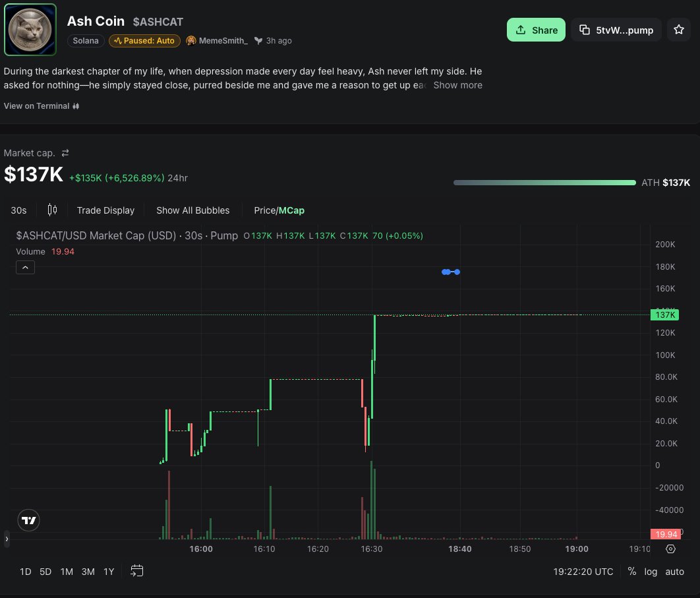Open the go-to-date calendar icon

tap(137, 571)
